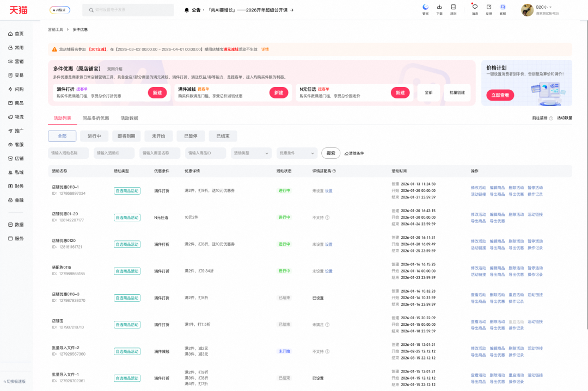Open 规则介绍 link
This screenshot has width=588, height=391.
coord(115,69)
